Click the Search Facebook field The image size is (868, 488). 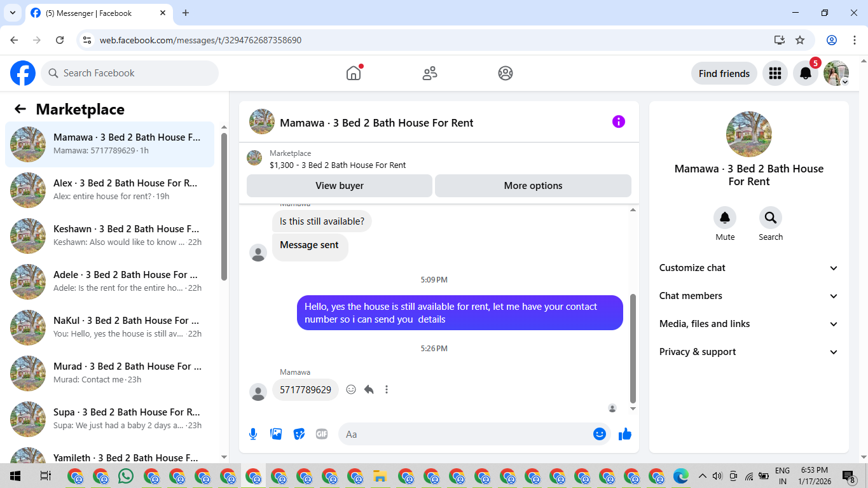(x=130, y=73)
